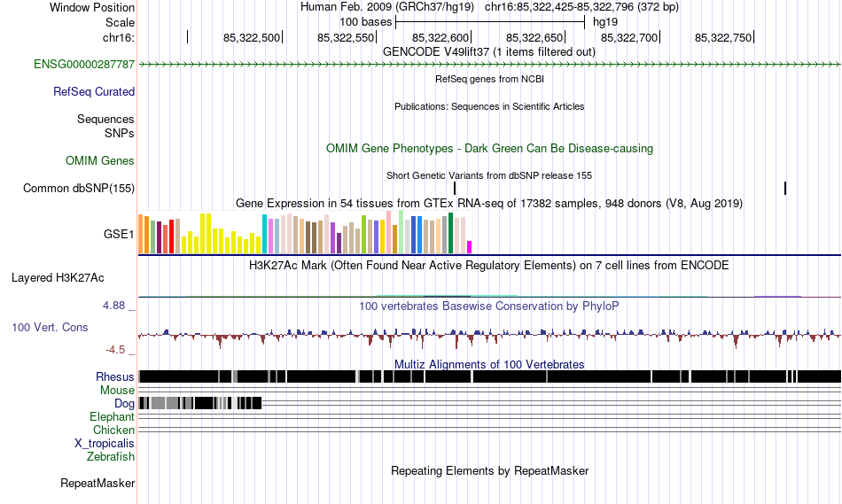Click the X_tropicalis alignment label
842x504 pixels.
pyautogui.click(x=105, y=444)
